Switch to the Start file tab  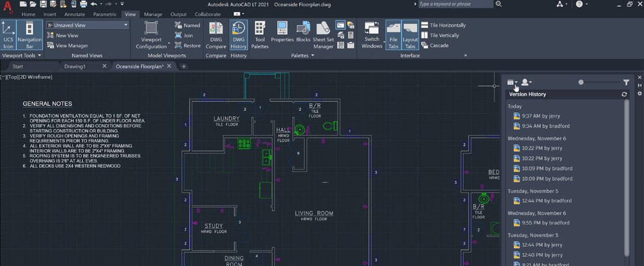click(18, 66)
